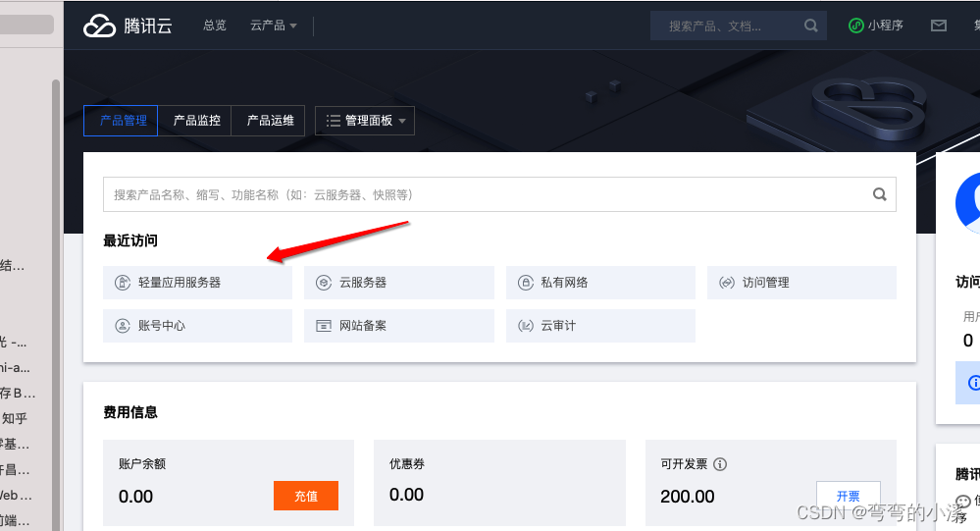Open the 小程序 mini-program link
Screen dimensions: 980x531
tap(876, 25)
